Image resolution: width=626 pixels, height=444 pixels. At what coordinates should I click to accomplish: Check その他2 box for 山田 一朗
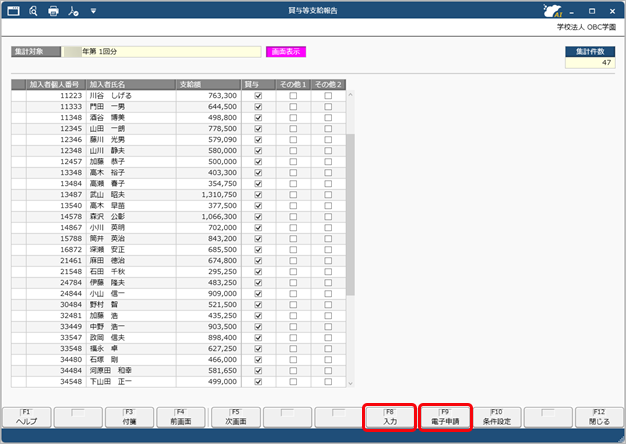click(328, 128)
